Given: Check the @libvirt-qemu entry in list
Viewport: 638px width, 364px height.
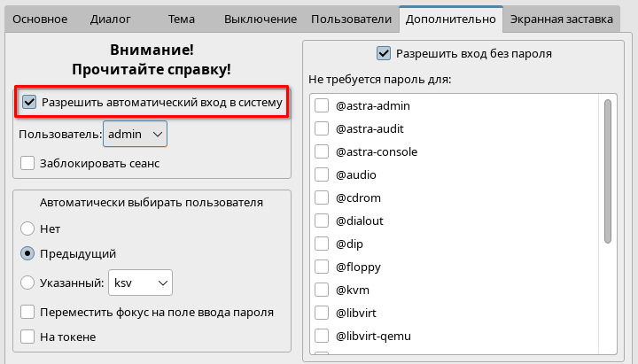Looking at the screenshot, I should pos(322,337).
